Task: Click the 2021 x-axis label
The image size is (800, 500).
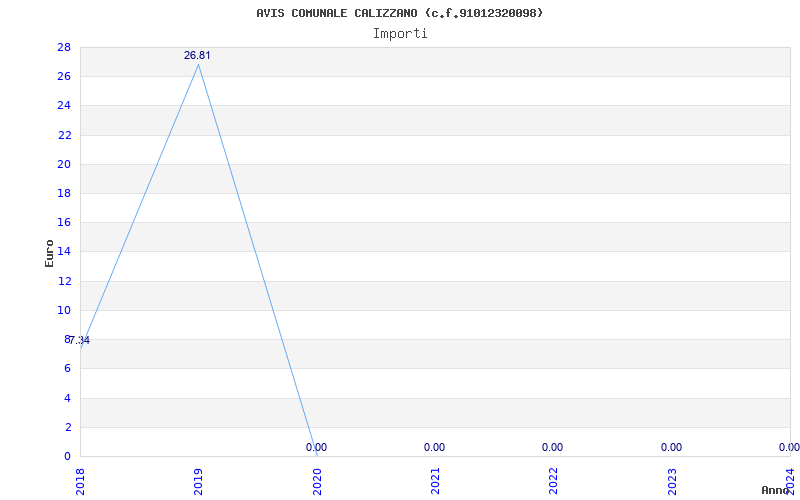Action: tap(435, 482)
